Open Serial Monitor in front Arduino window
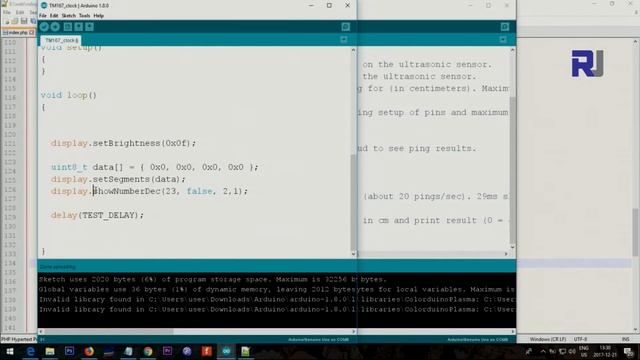Image resolution: width=640 pixels, height=360 pixels. (345, 27)
